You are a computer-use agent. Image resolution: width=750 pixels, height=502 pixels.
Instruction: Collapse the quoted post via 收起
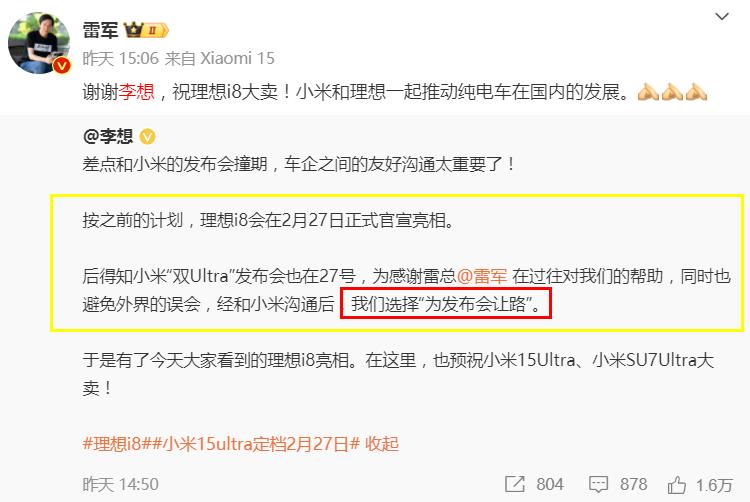point(382,444)
